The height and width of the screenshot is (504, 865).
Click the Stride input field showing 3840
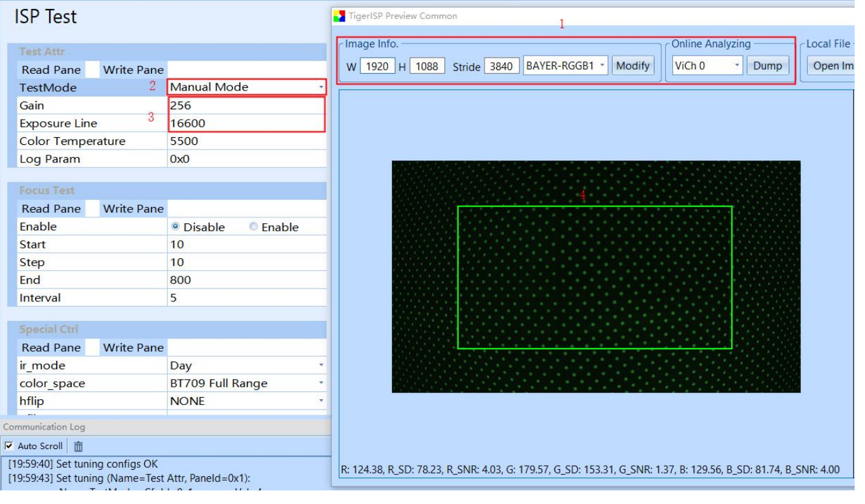click(501, 65)
